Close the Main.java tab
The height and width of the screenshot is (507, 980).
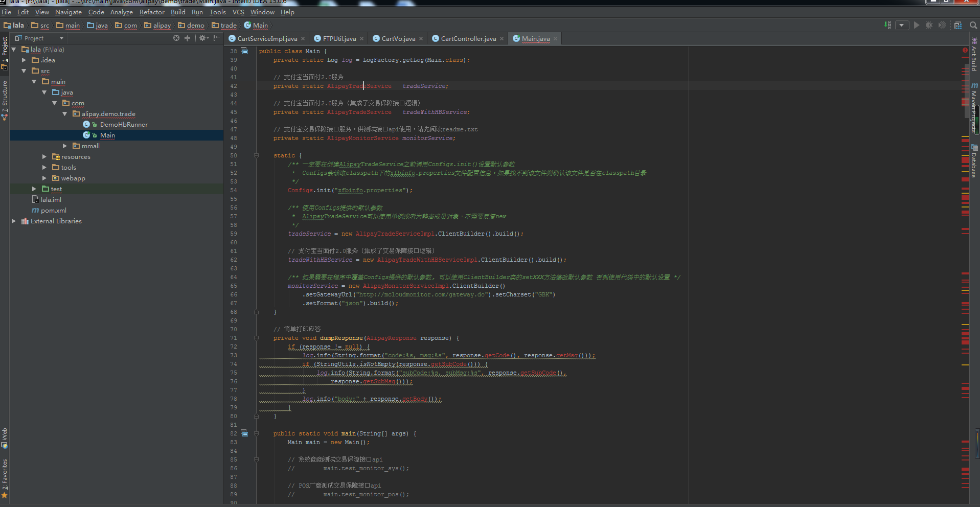(556, 38)
